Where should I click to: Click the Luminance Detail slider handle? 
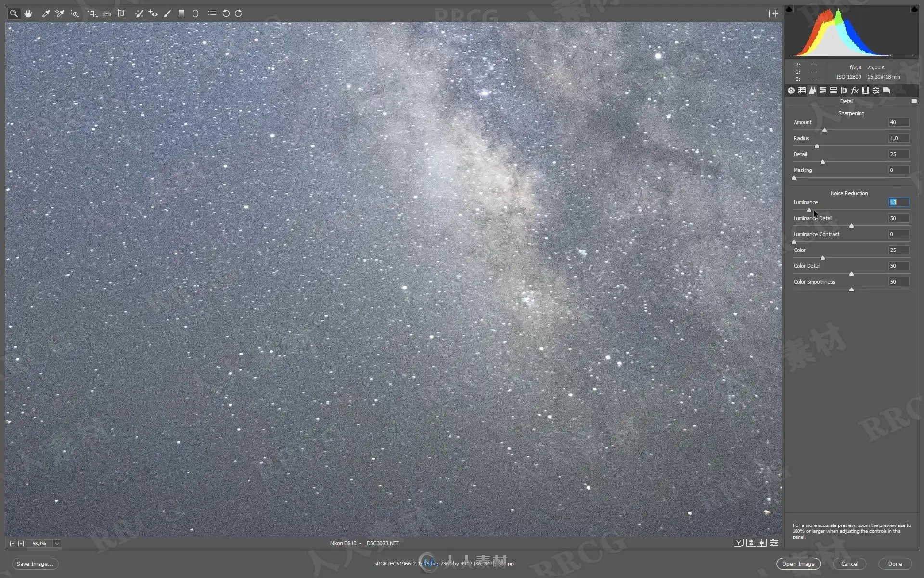pos(851,226)
